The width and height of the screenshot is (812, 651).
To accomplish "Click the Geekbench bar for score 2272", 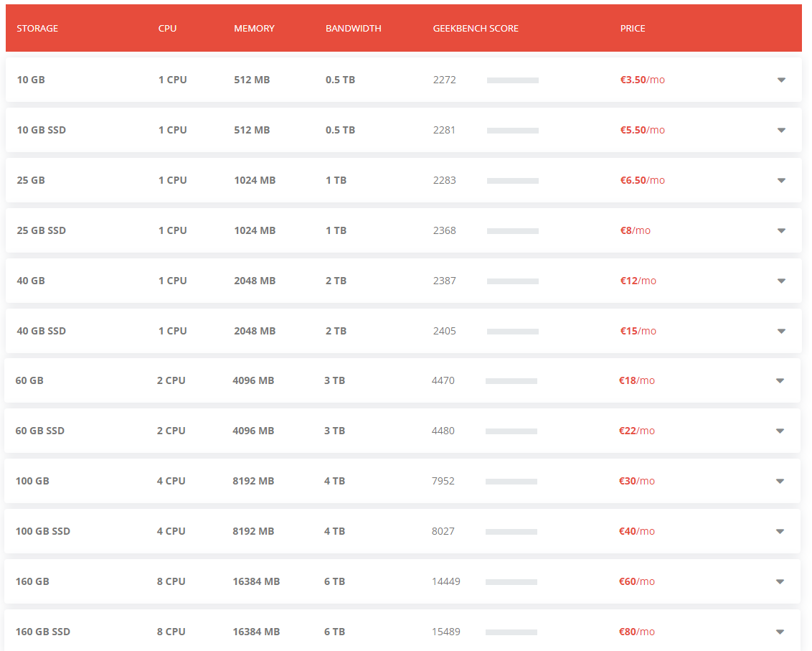I will tap(512, 80).
